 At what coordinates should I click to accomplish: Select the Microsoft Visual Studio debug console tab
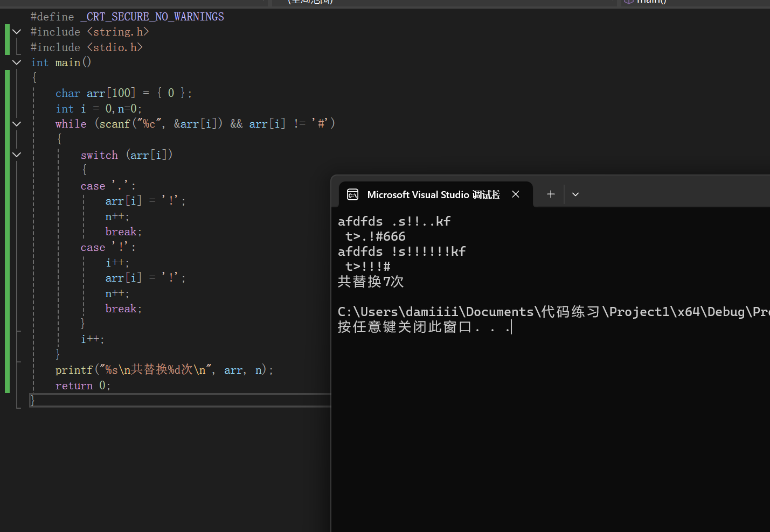(x=436, y=194)
